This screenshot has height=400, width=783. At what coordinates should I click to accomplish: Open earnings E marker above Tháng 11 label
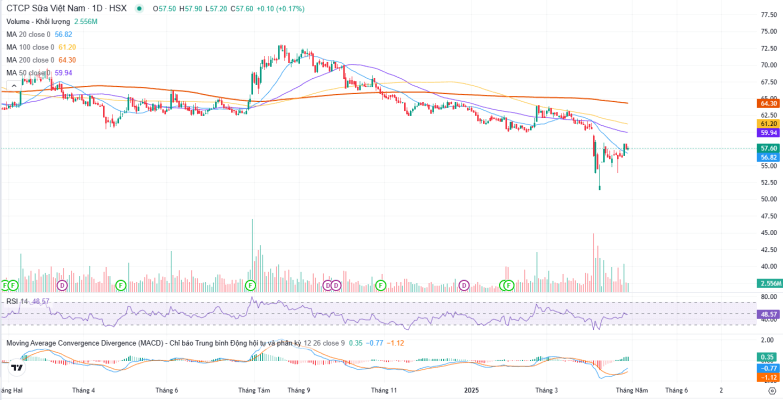[381, 286]
